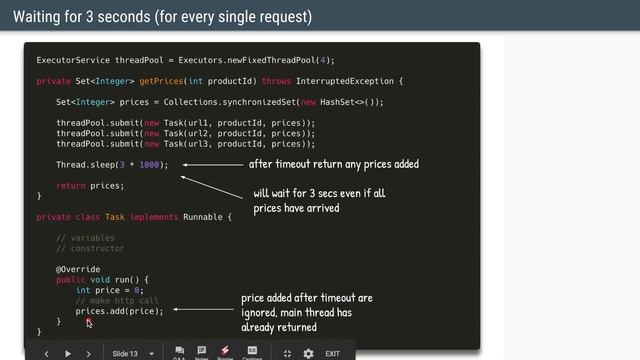Go to the previous slide

pyautogui.click(x=46, y=353)
